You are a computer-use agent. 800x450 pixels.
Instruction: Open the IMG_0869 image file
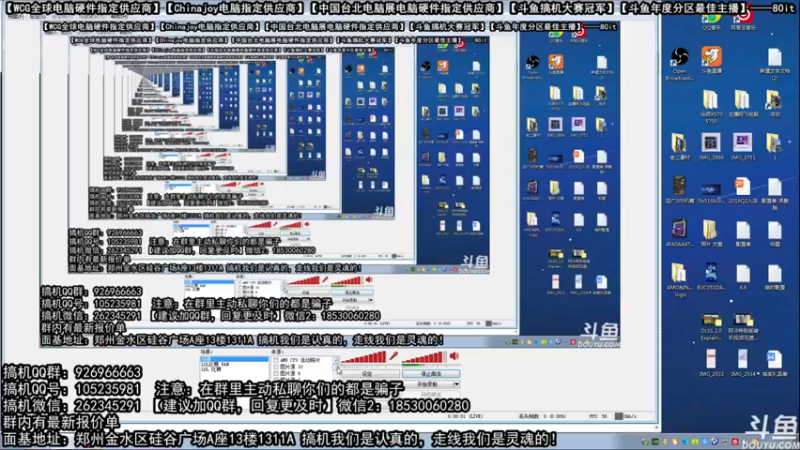[711, 147]
